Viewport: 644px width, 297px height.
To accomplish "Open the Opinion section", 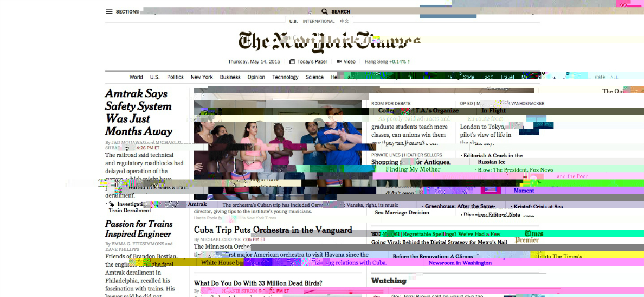I will [x=256, y=77].
